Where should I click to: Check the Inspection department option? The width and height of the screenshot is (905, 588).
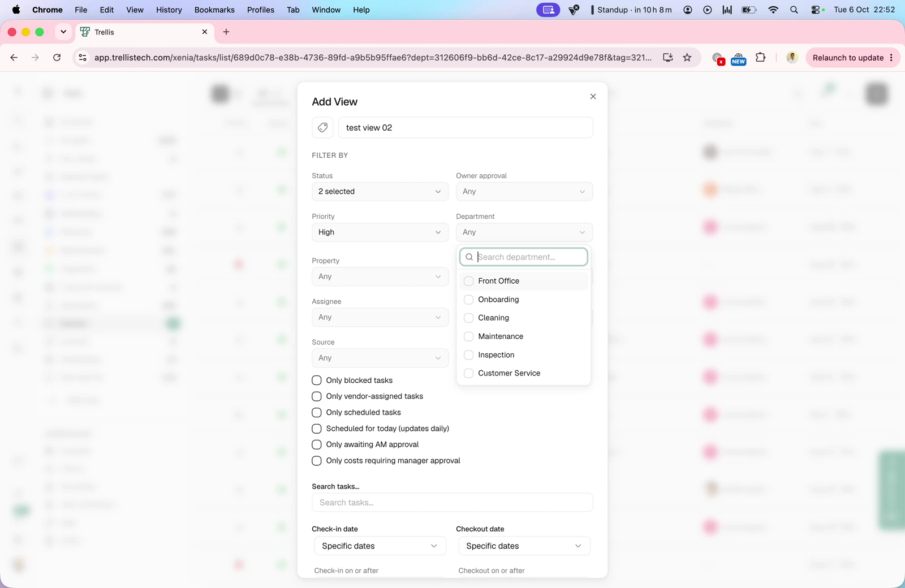pos(468,355)
